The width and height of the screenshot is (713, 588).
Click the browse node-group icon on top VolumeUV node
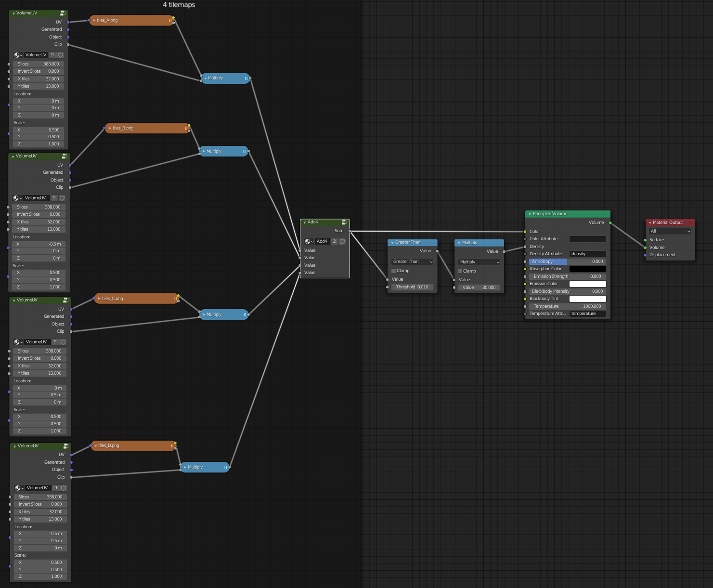18,55
